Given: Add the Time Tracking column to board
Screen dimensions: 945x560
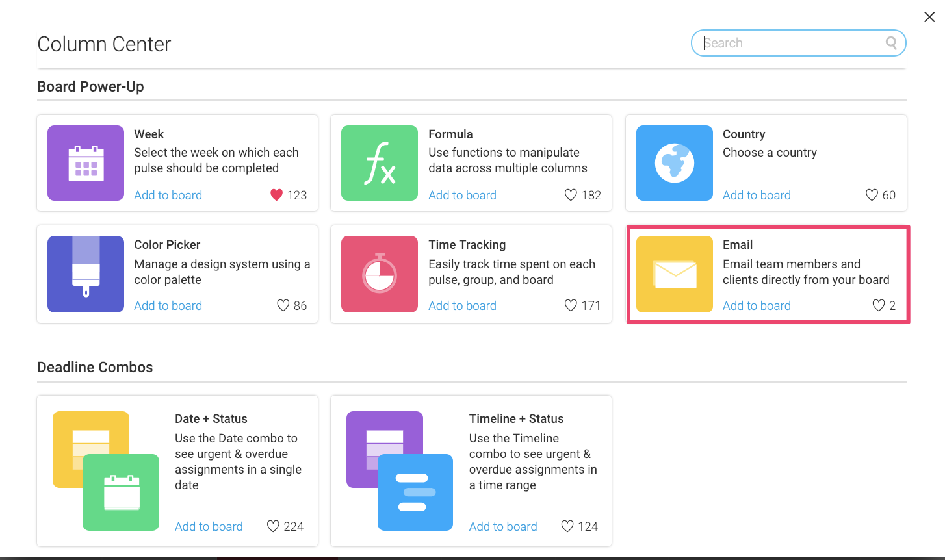Looking at the screenshot, I should coord(462,305).
